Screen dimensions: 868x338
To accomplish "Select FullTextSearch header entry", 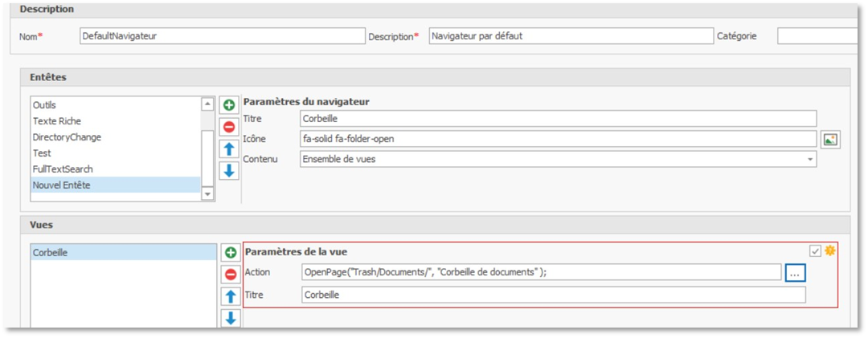I will pos(63,169).
